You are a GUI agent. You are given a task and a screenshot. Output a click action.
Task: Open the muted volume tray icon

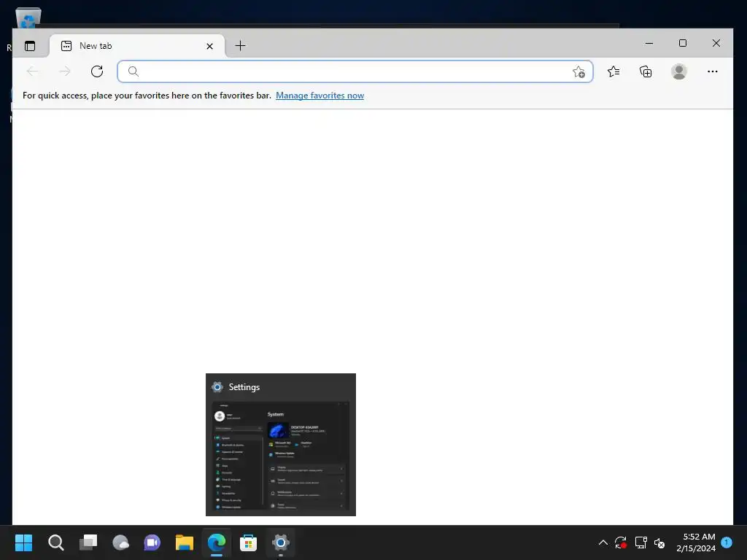point(659,542)
